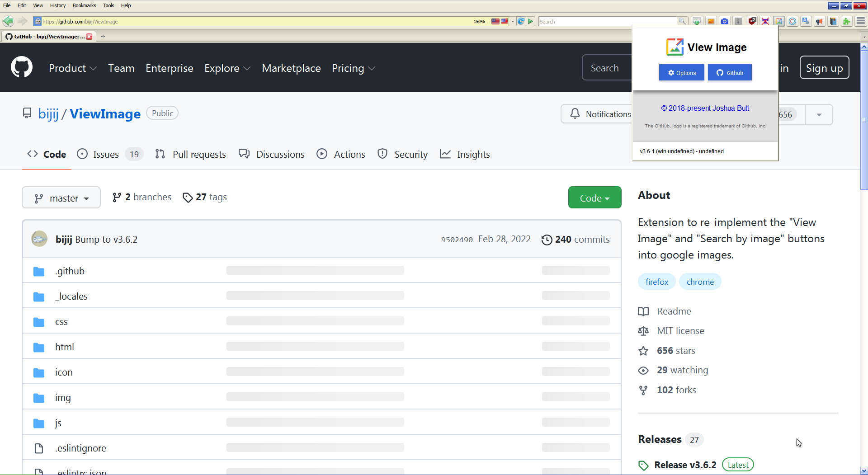Open the tab list dropdown arrow
868x475 pixels.
(864, 37)
